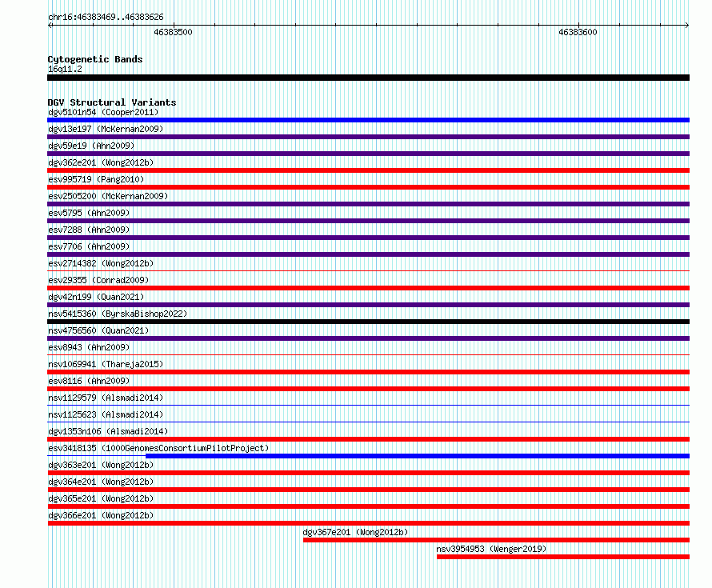The width and height of the screenshot is (712, 588).
Task: Click the blue bar under esv3418135
Action: coord(418,456)
